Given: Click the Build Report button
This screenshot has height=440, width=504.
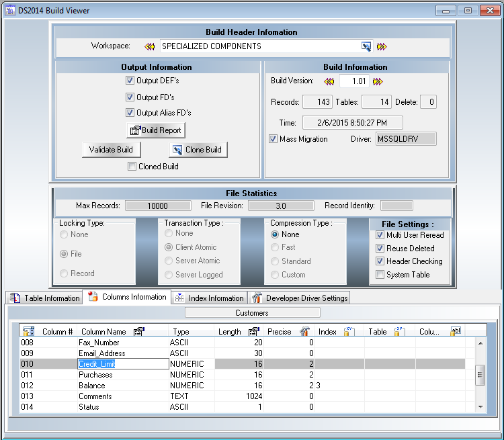Looking at the screenshot, I should pos(155,130).
